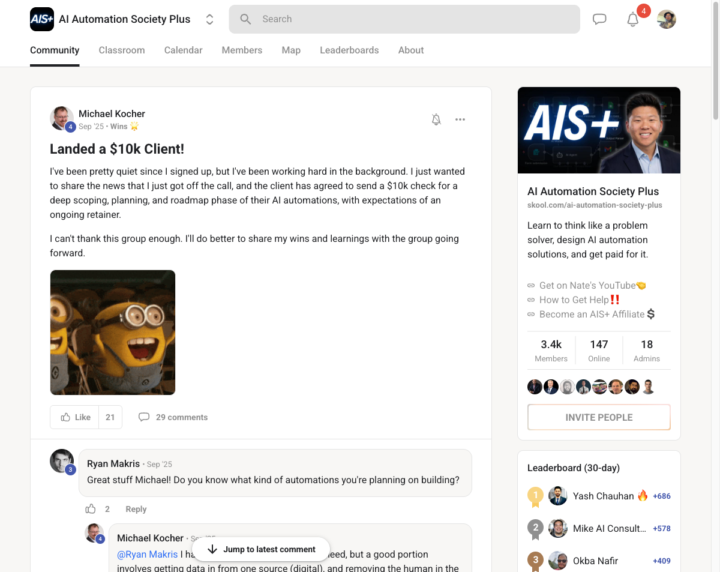
Task: Click the thumbs-up on Ryan Makris's comment
Action: (x=90, y=509)
